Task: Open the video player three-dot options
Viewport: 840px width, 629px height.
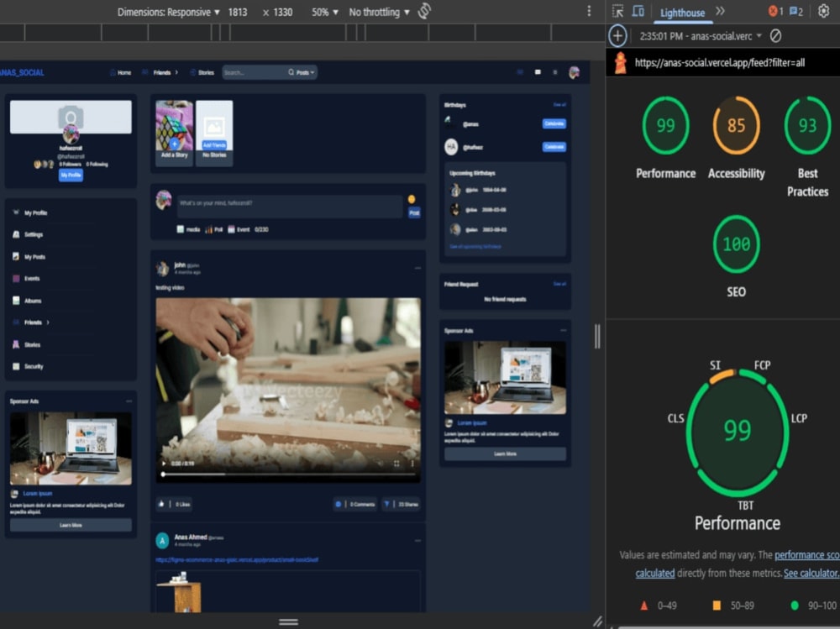Action: (x=412, y=464)
